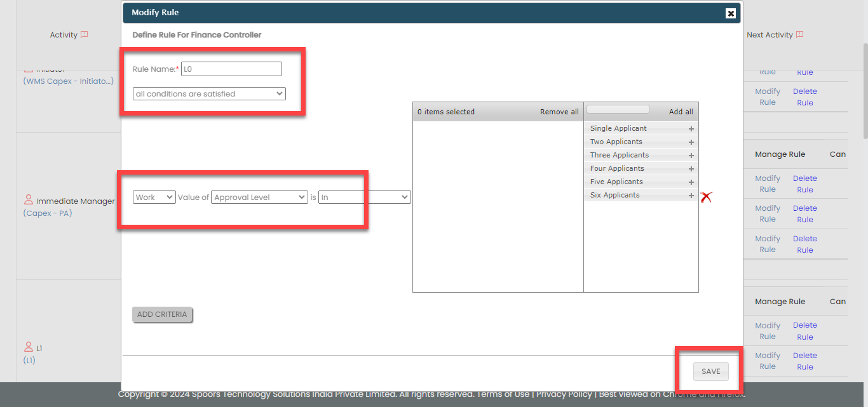The height and width of the screenshot is (407, 868).
Task: Open the 'all conditions are satisfied' dropdown
Action: coord(209,94)
